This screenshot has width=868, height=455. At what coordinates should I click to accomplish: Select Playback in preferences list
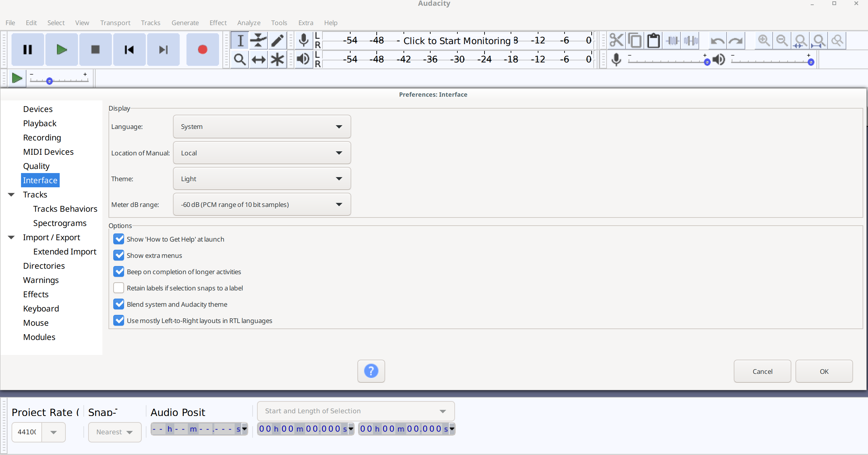[40, 123]
